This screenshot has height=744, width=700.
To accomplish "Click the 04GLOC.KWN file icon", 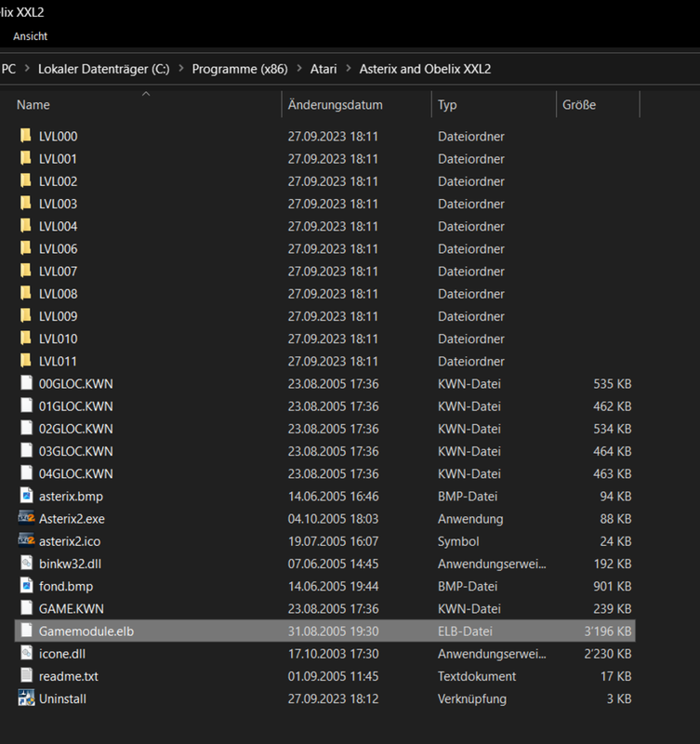I will [x=27, y=473].
